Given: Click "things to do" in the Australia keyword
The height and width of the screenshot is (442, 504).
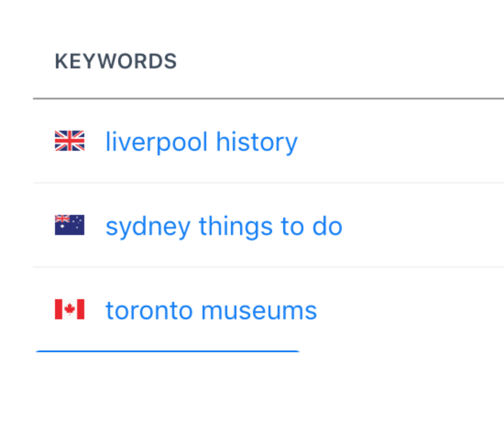Looking at the screenshot, I should (271, 226).
